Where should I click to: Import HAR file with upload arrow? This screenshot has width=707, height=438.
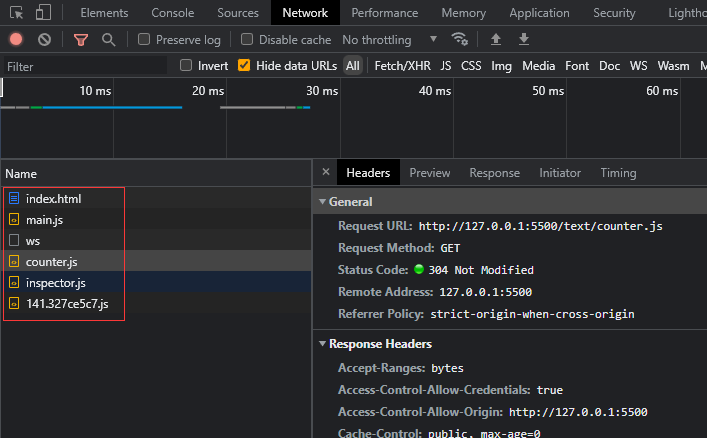coord(496,39)
